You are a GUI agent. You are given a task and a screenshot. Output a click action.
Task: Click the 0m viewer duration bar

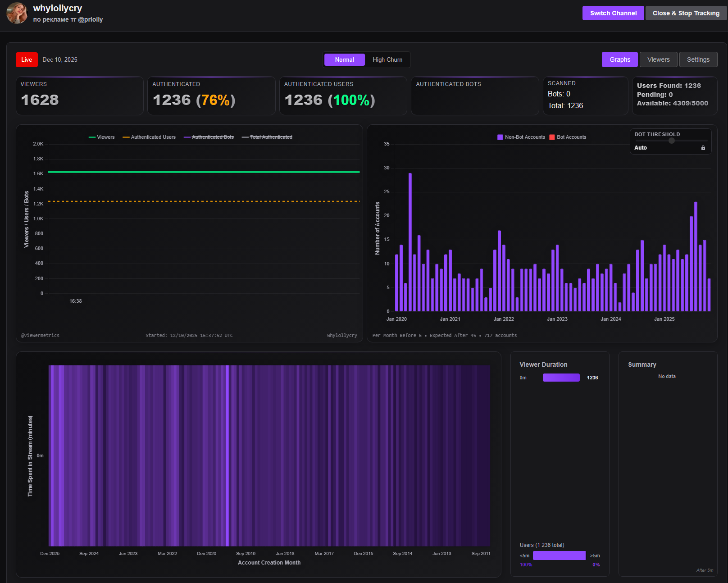pos(561,378)
